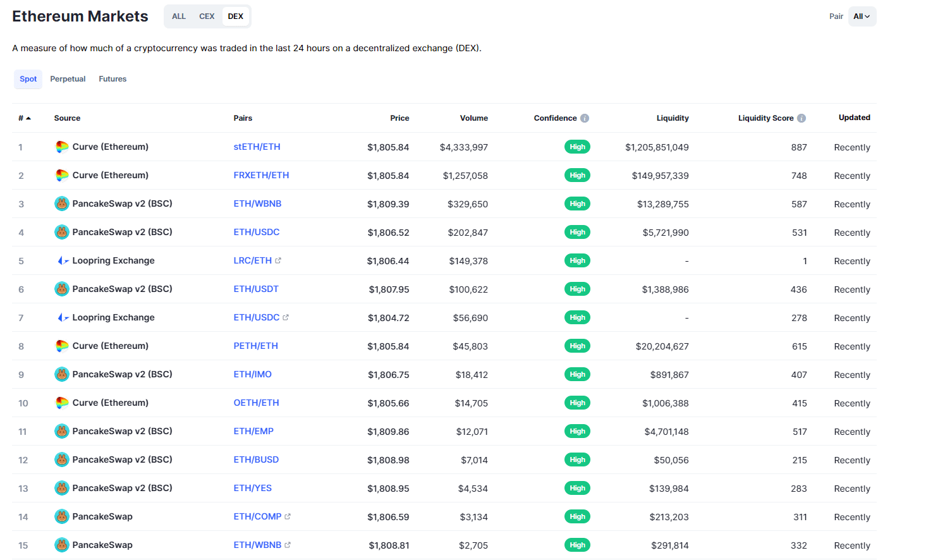Open the FRXETH/ETH pair link
Screen dimensions: 945x560
tap(261, 175)
